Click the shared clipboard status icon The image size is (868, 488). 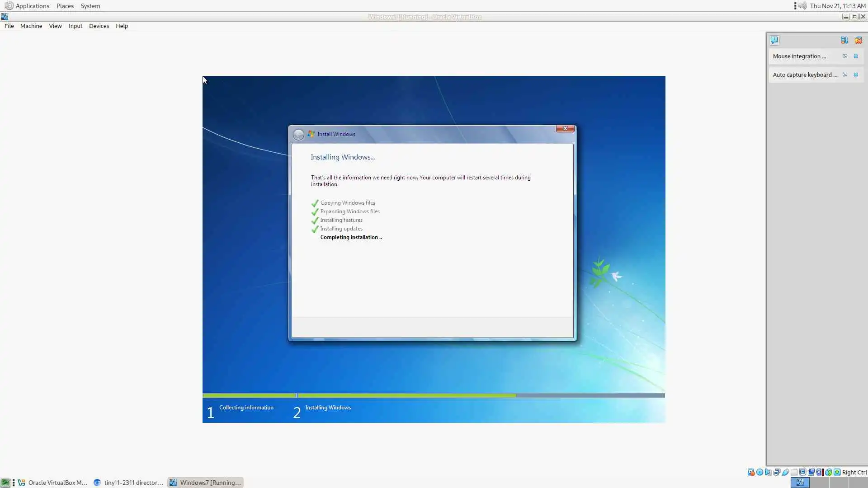(811, 472)
